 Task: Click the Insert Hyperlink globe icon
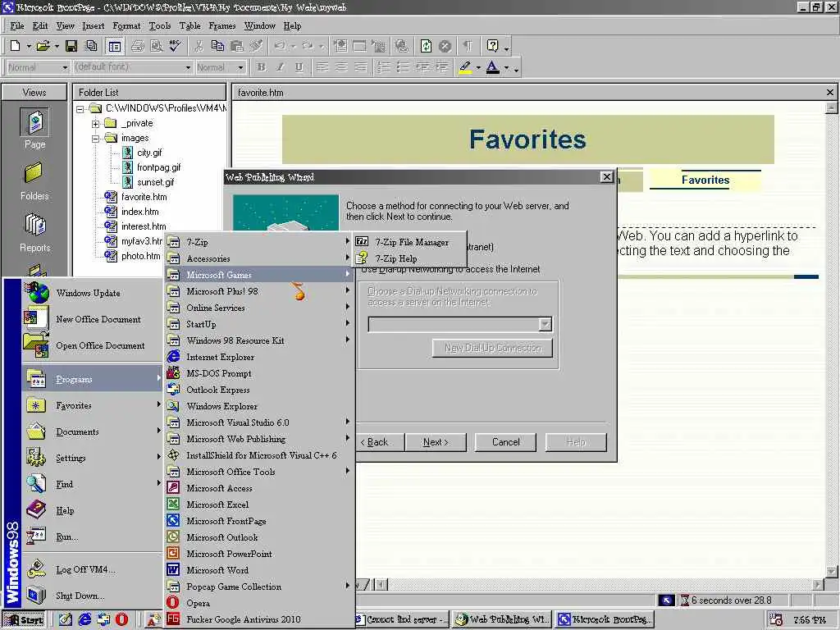401,46
